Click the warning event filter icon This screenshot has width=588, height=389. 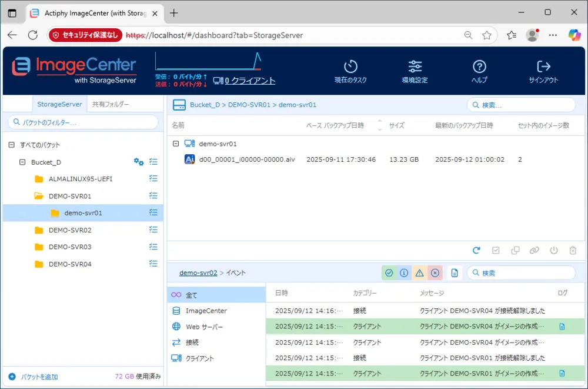(420, 272)
